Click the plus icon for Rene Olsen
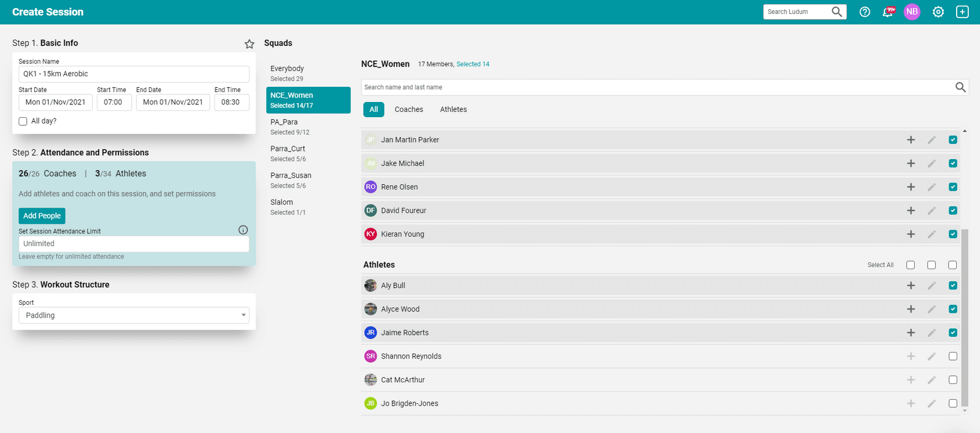 coord(911,187)
